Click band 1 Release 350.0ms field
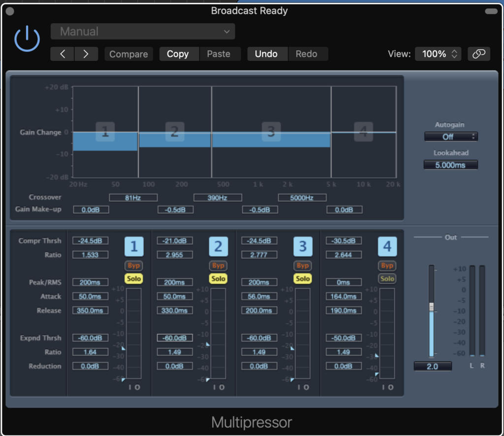This screenshot has height=436, width=504. point(91,310)
